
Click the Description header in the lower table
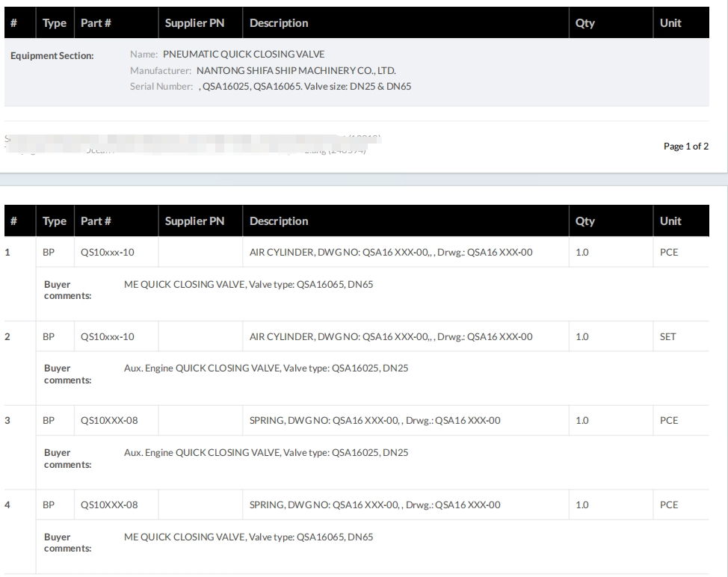coord(279,221)
